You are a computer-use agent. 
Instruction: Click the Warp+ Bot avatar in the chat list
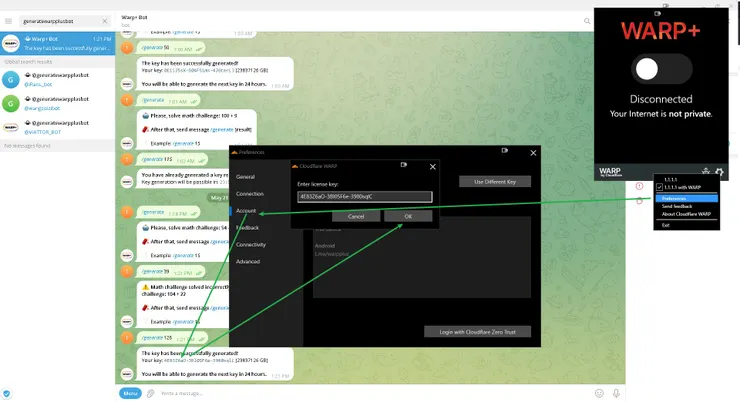pos(10,43)
